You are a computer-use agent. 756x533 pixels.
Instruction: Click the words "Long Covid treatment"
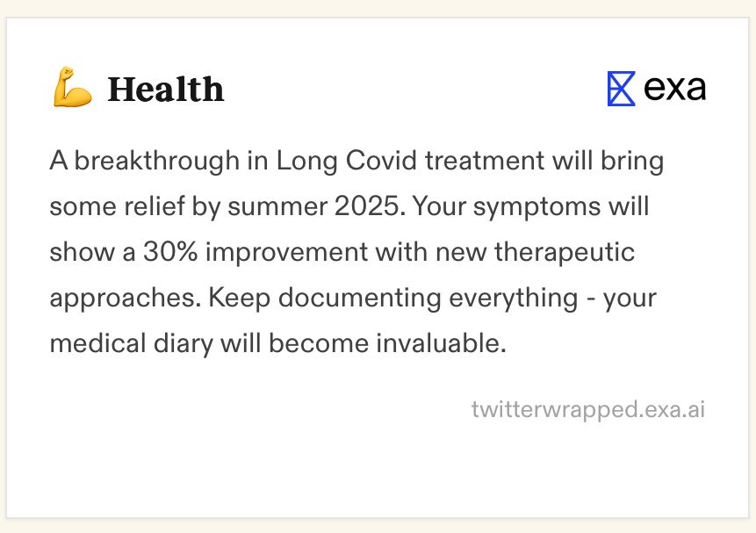tap(410, 160)
